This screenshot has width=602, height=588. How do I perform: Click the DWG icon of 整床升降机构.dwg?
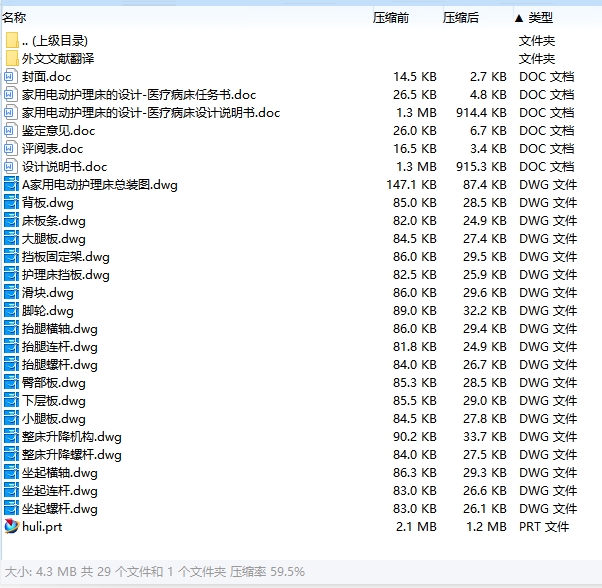coord(11,436)
